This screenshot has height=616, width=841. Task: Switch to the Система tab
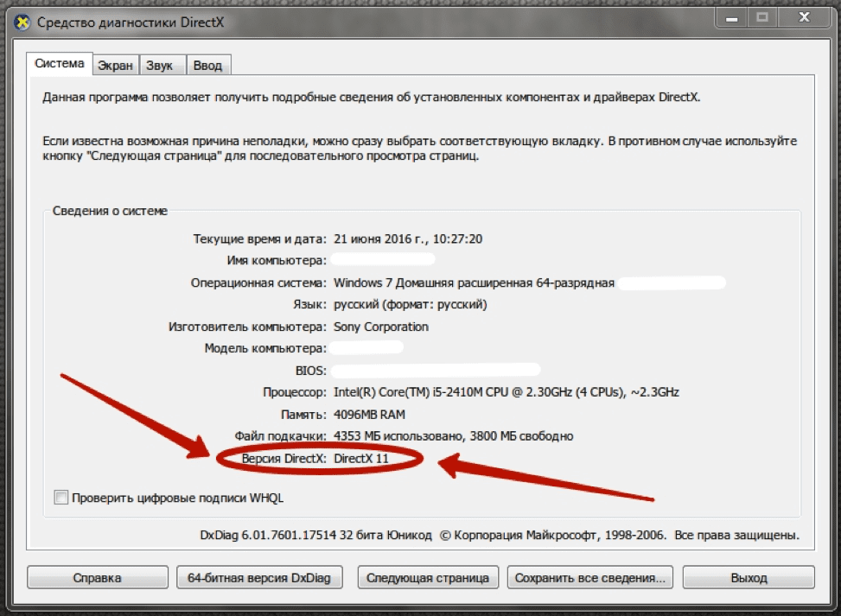pos(60,64)
